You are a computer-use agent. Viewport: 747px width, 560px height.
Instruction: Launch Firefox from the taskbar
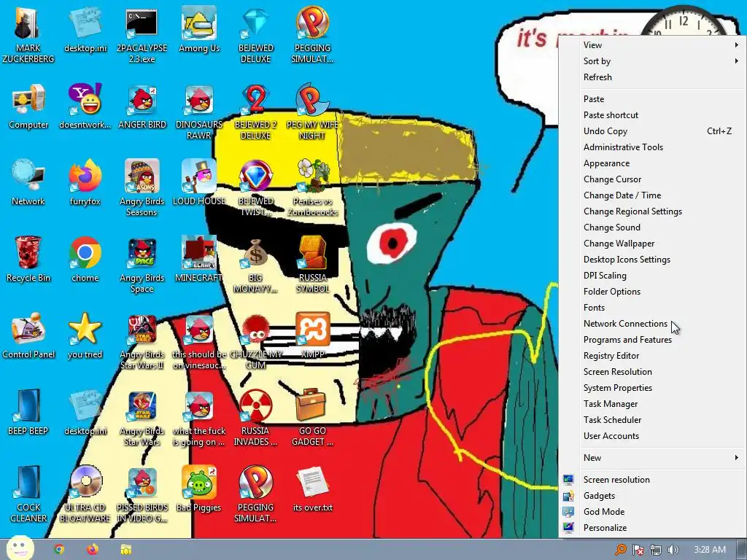(x=93, y=550)
